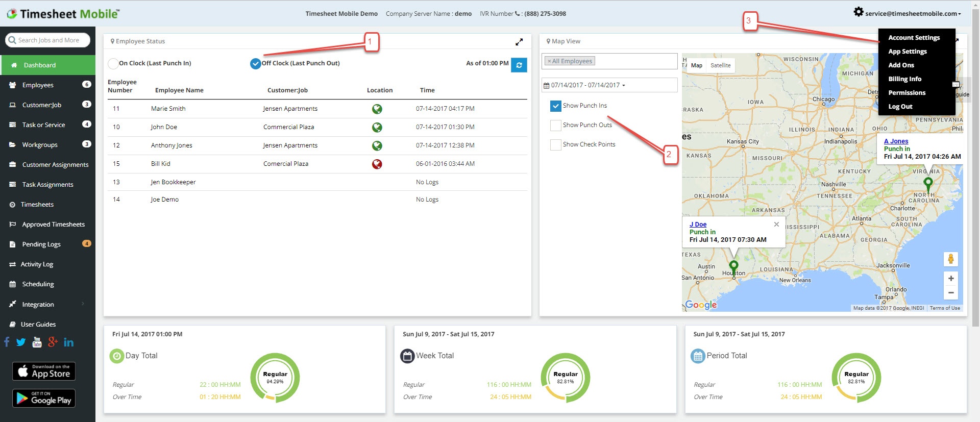Open Customer:Job sidebar item
The width and height of the screenshot is (980, 422).
coord(47,105)
